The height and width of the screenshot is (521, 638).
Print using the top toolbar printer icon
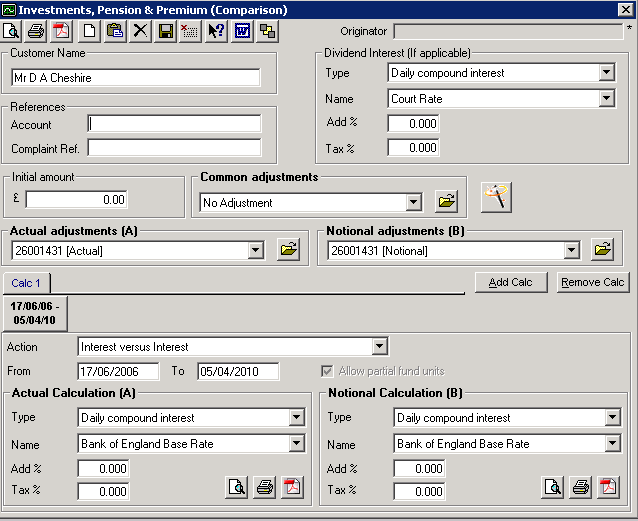tap(36, 31)
